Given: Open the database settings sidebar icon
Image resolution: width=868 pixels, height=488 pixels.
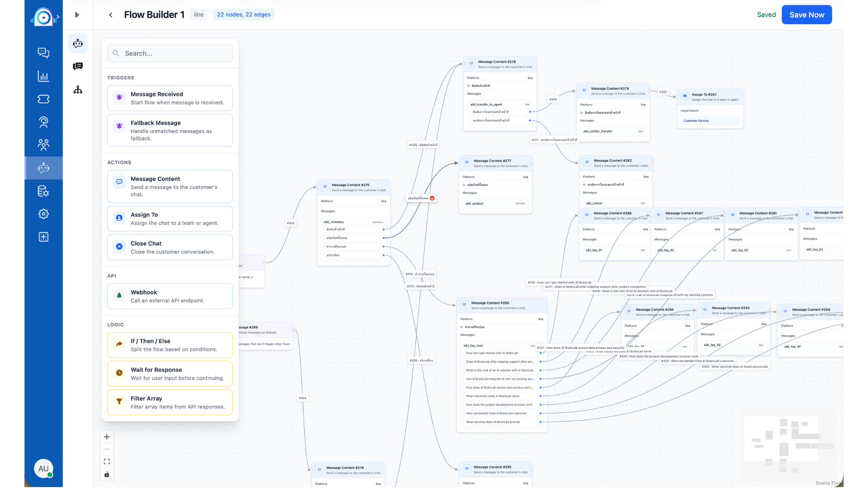Looking at the screenshot, I should click(x=43, y=191).
